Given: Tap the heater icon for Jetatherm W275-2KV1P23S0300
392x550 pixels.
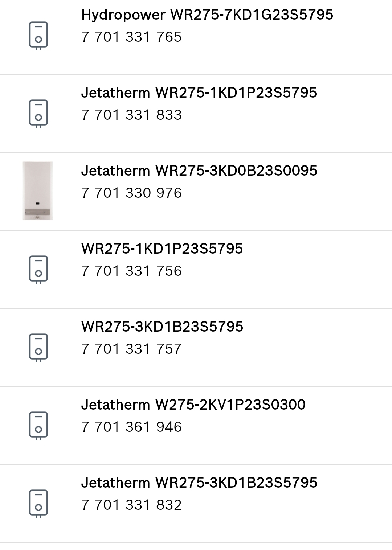Looking at the screenshot, I should 38,426.
